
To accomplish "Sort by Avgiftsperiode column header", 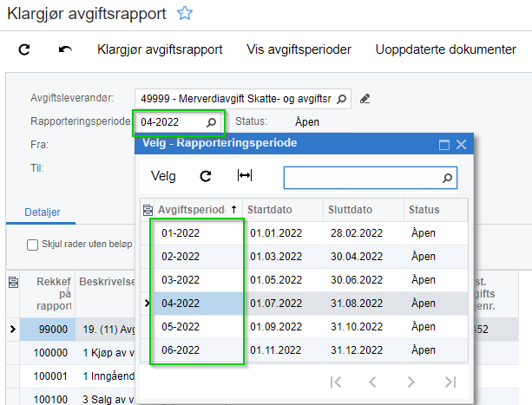I will point(198,210).
